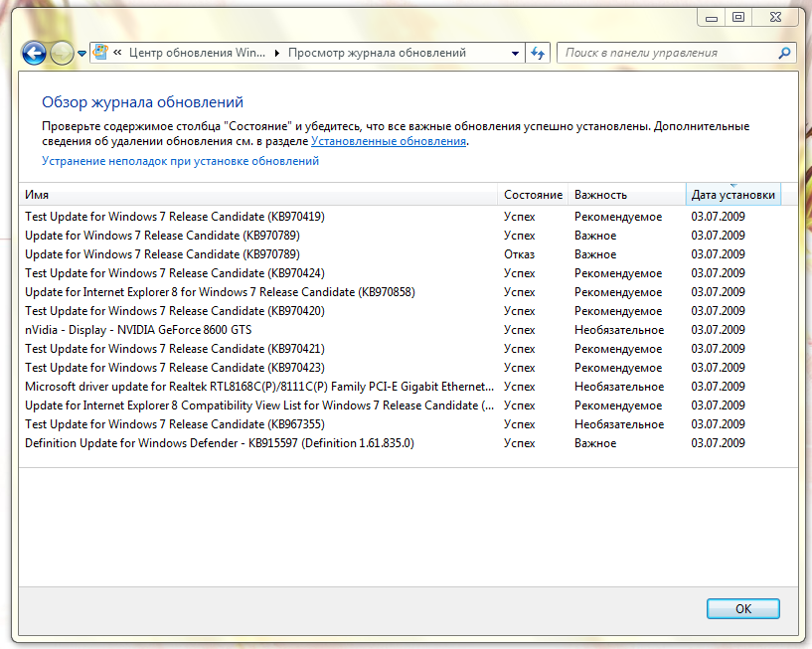Sort by the Важность column header
Viewport: 812px width, 649px height.
(626, 195)
